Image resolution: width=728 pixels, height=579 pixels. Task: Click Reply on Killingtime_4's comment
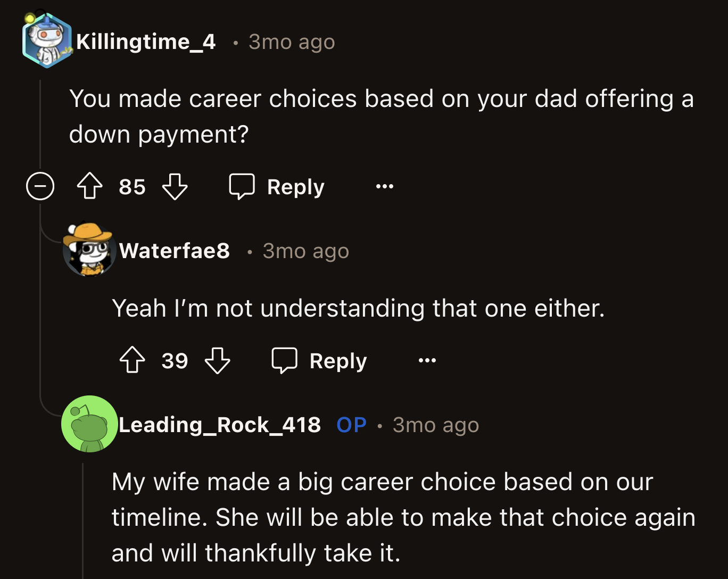point(295,187)
